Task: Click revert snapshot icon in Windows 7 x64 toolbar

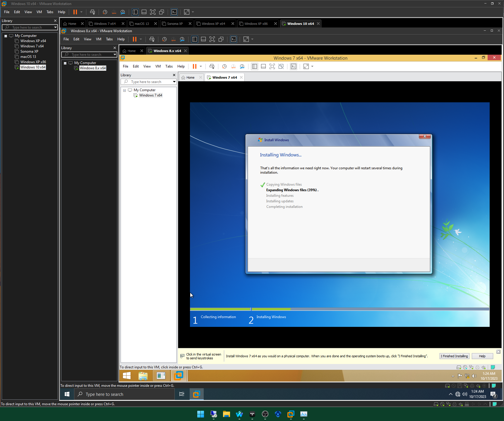Action: 233,66
